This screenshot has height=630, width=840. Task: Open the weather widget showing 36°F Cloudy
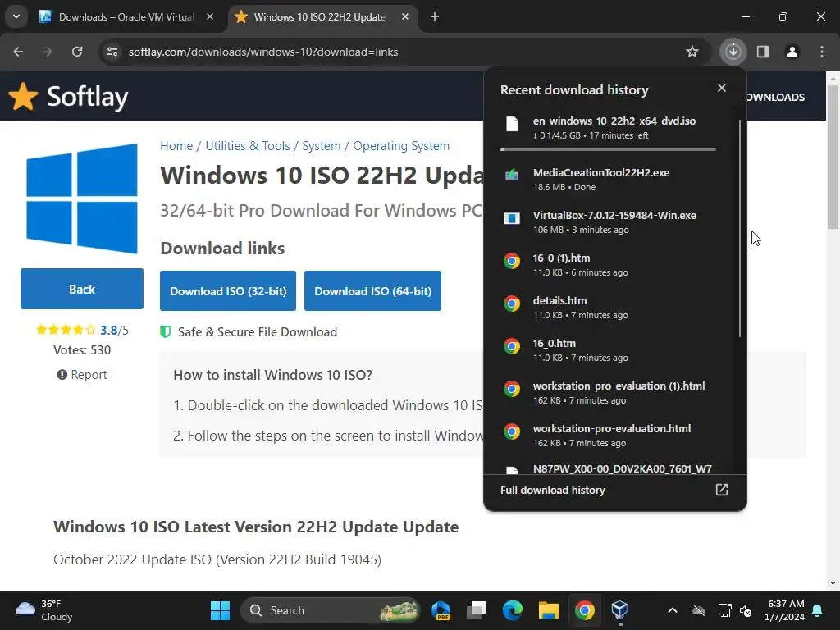(44, 610)
